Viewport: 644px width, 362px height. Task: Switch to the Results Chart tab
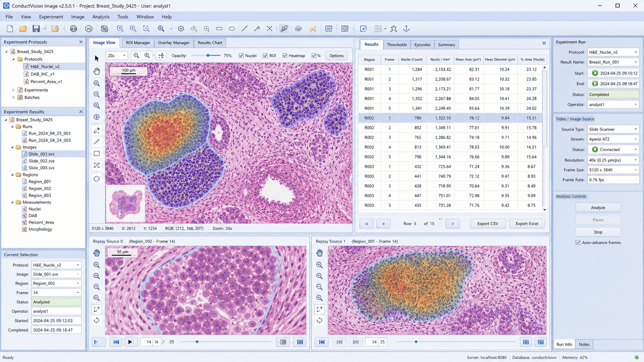(x=210, y=43)
